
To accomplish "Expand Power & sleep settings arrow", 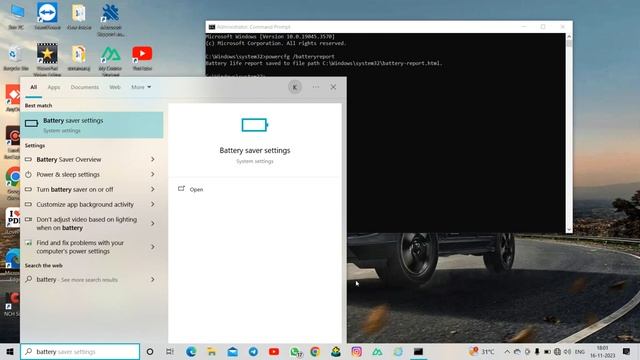I will [x=153, y=174].
